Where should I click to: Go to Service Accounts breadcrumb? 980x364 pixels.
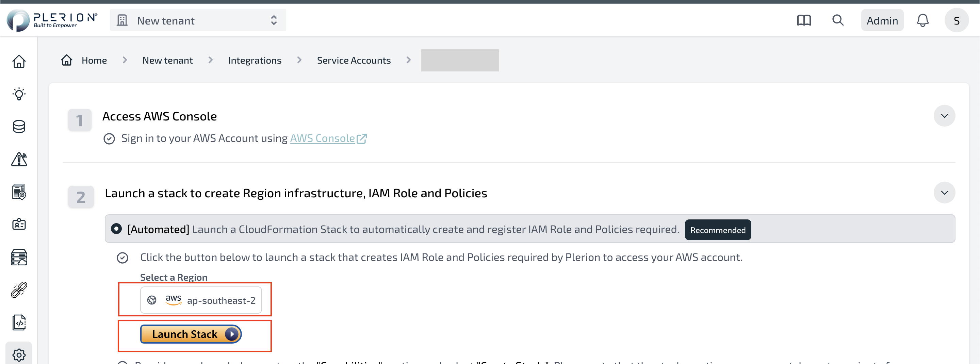[x=354, y=60]
